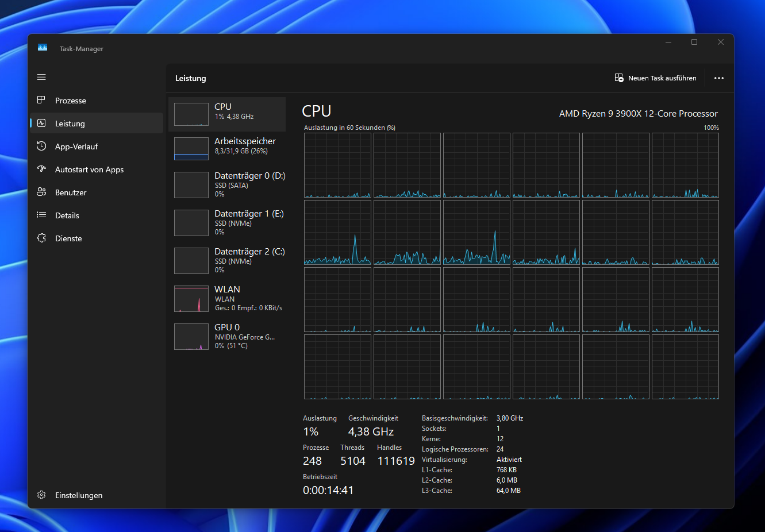Go to the Prozesse page
Viewport: 765px width, 532px height.
coord(97,101)
